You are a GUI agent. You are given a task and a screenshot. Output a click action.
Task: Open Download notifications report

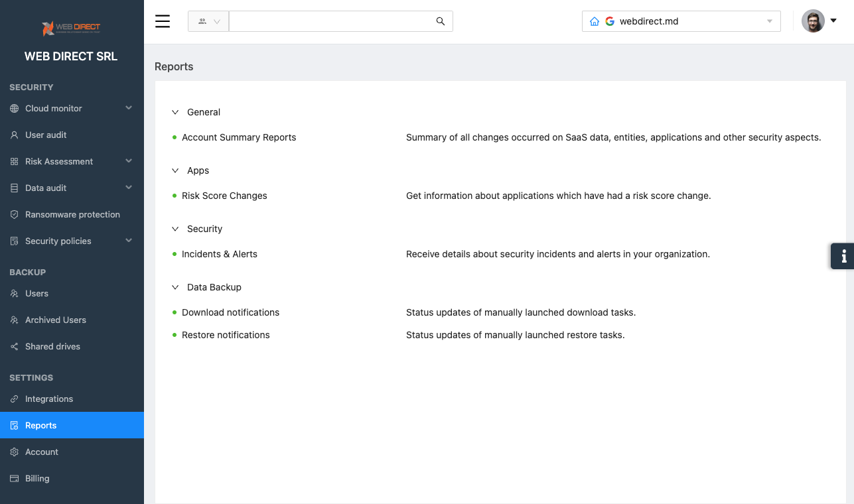pos(230,312)
